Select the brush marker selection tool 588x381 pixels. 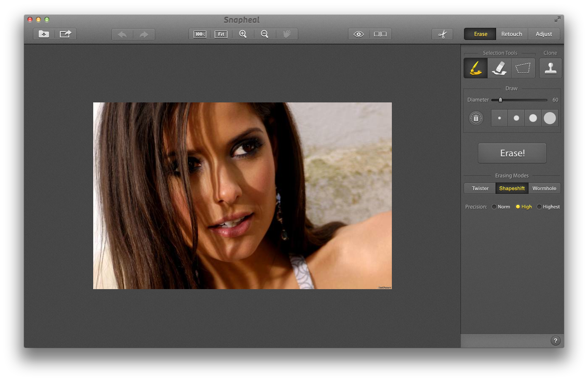[x=475, y=68]
